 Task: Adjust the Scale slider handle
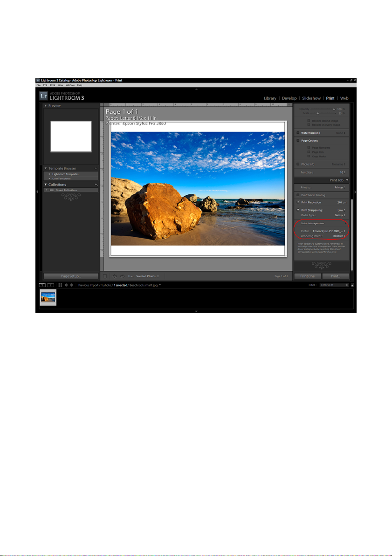click(317, 113)
